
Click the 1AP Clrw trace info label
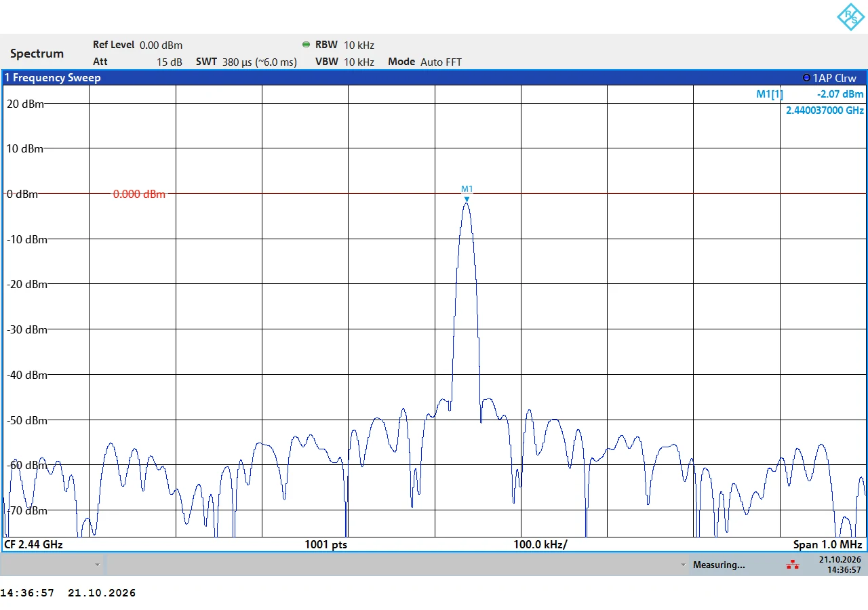click(x=834, y=78)
